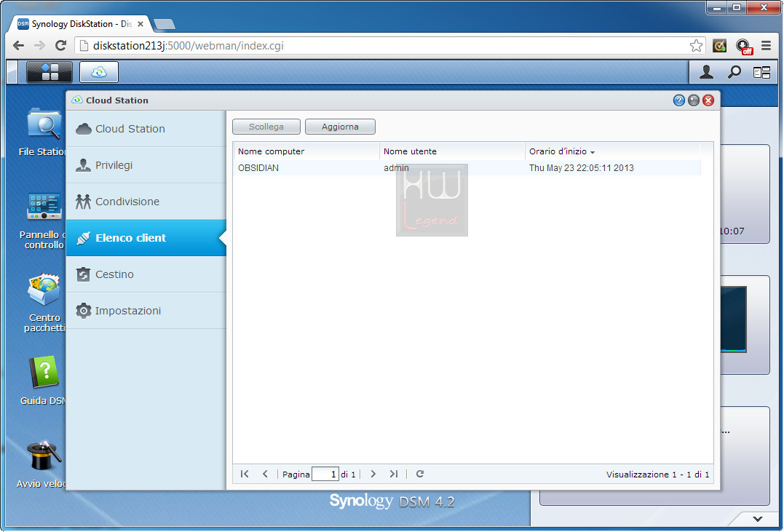784x532 pixels.
Task: Minimize the Cloud Station window
Action: click(694, 100)
